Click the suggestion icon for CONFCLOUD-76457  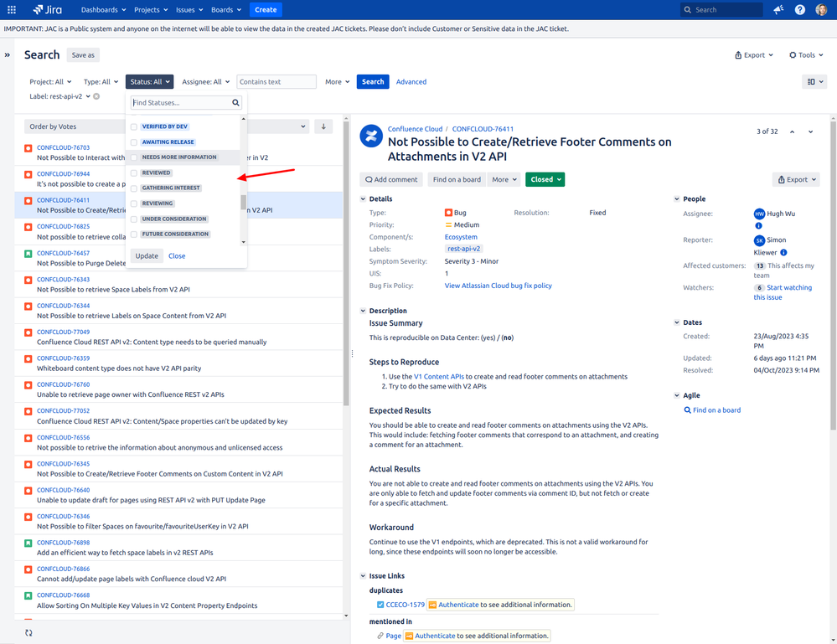(28, 254)
